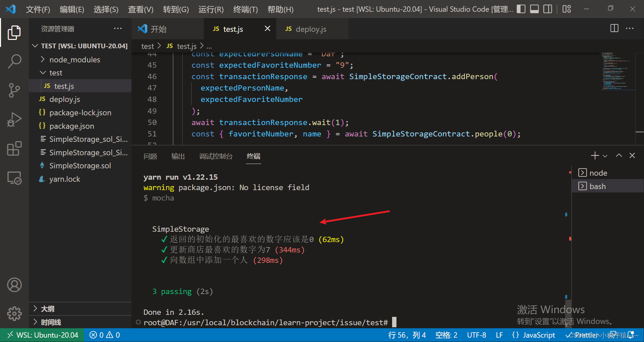Toggle bottom panel layout icon

point(534,9)
